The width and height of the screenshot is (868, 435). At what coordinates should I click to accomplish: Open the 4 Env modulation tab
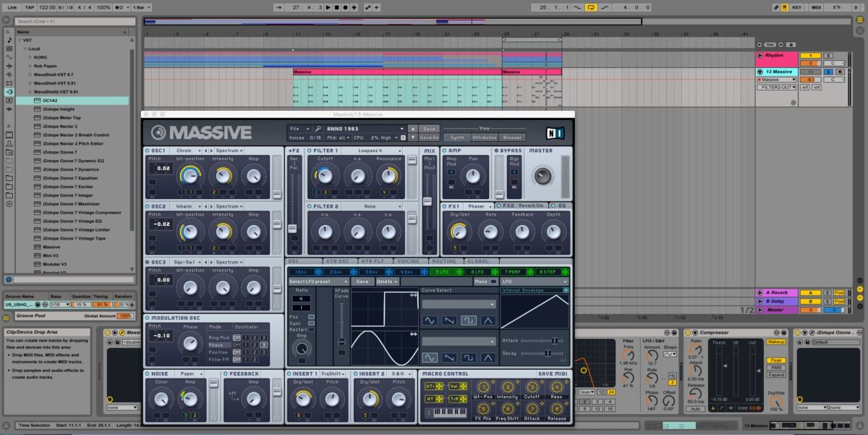click(408, 271)
